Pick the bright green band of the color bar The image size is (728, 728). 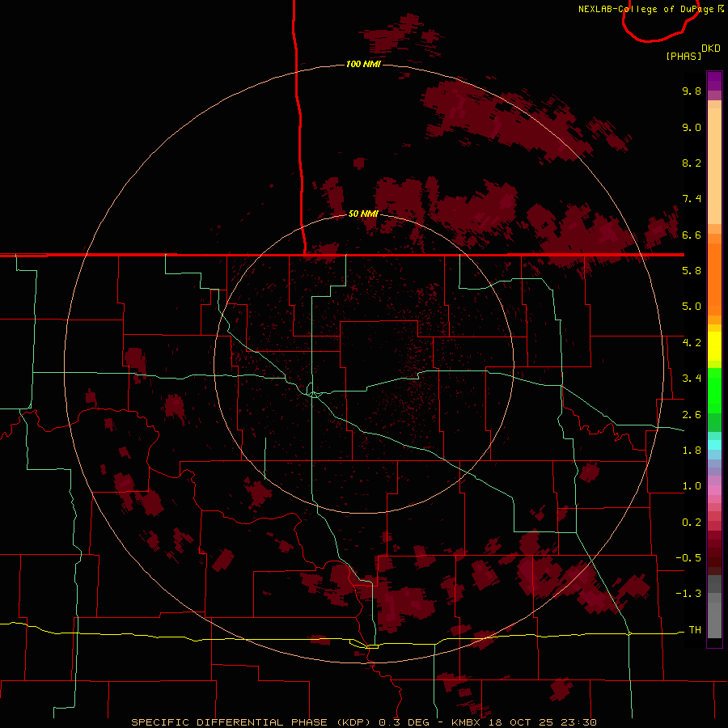pos(714,389)
